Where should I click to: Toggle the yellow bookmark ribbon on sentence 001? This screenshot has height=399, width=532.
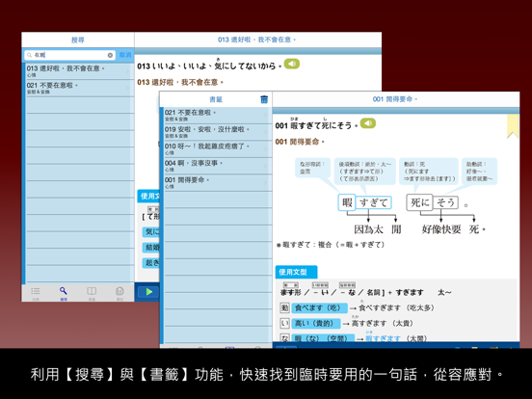[513, 125]
